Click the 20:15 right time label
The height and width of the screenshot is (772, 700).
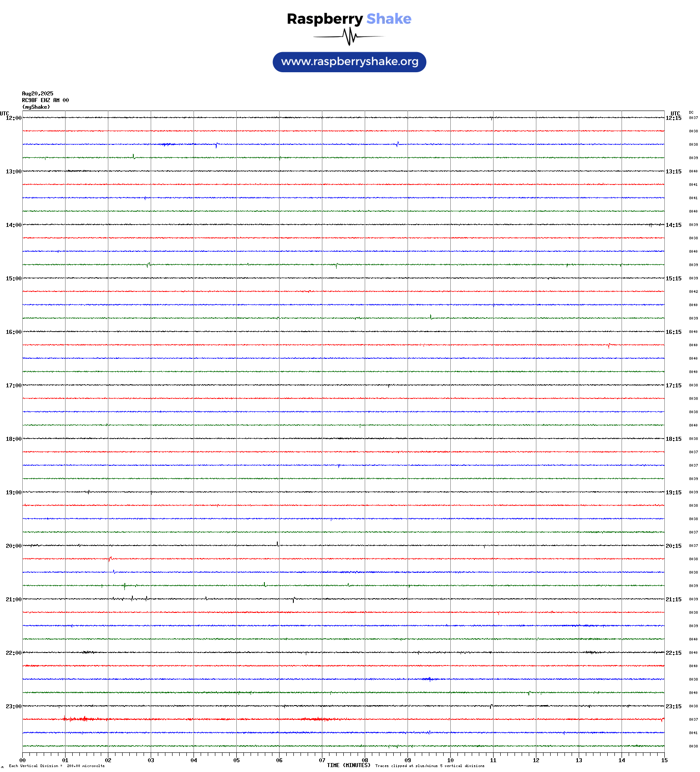tap(674, 546)
